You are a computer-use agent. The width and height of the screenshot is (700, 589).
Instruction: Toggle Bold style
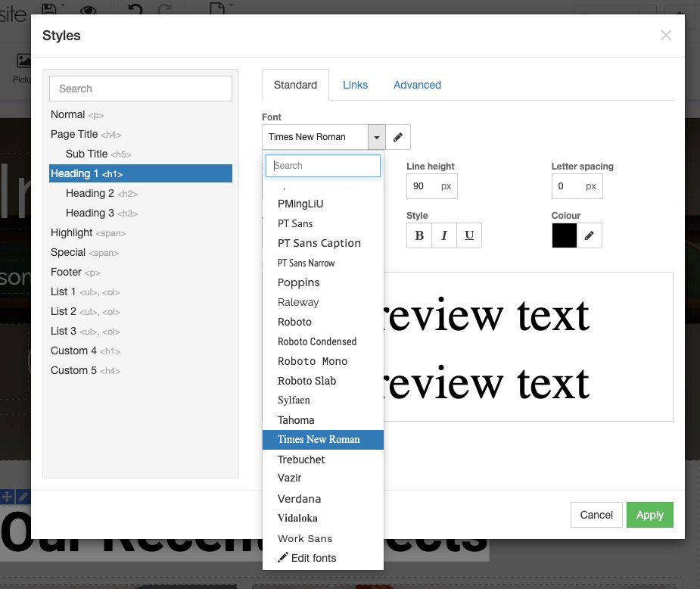[419, 235]
